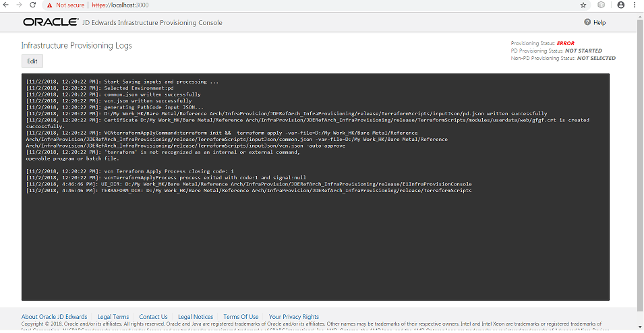
Task: Click log line 'generating PathCode input JSON...'
Action: click(115, 107)
